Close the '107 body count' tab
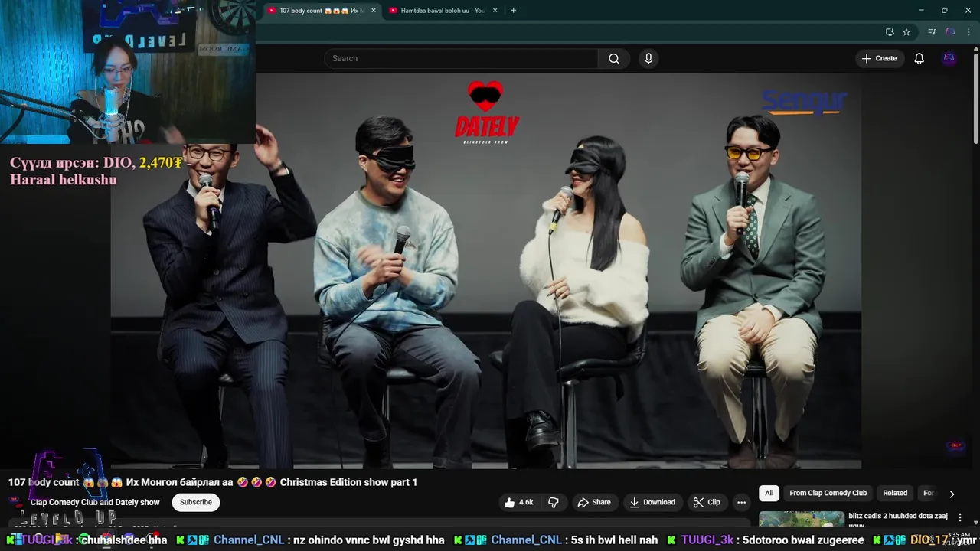This screenshot has height=551, width=980. click(374, 11)
